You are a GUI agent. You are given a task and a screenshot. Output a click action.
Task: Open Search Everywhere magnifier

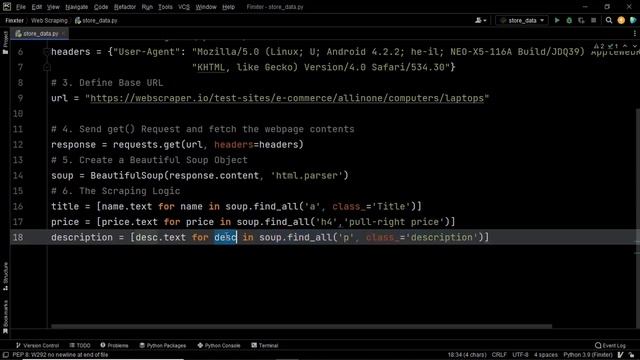[609, 20]
